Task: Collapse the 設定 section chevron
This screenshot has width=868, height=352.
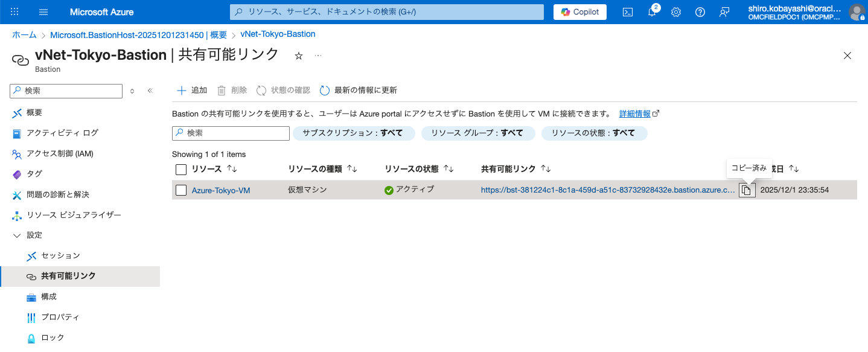Action: (x=17, y=235)
